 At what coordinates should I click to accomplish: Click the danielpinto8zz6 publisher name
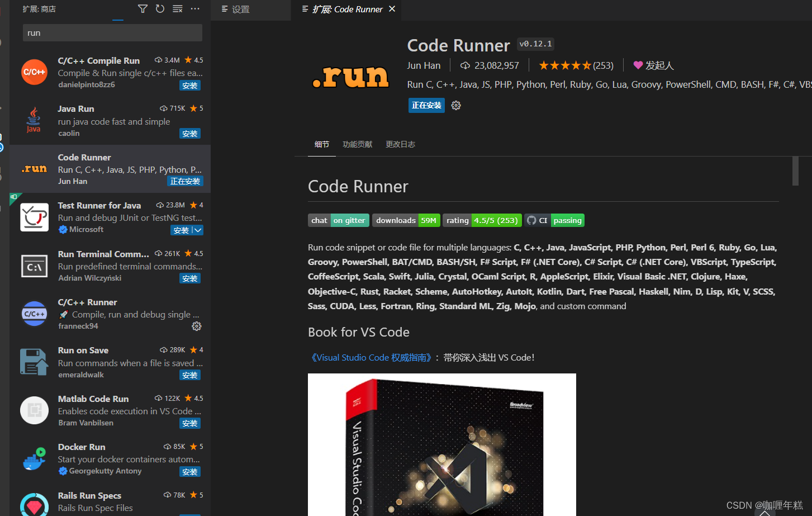point(87,84)
